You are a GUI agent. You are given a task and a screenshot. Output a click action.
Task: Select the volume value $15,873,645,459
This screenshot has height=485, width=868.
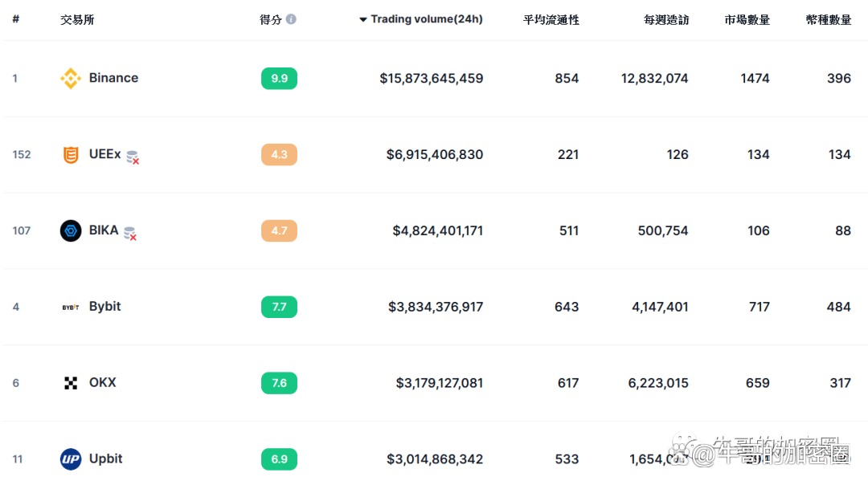coord(432,79)
